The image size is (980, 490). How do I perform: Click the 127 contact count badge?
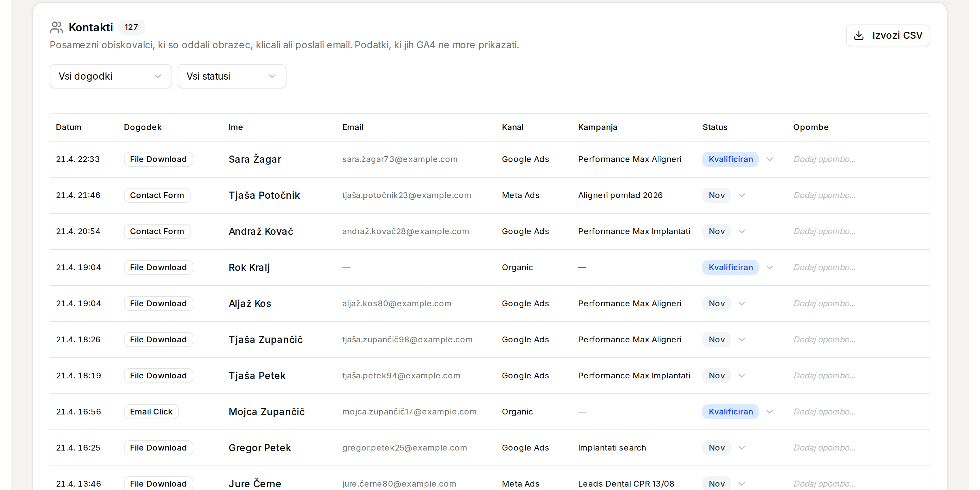coord(131,27)
